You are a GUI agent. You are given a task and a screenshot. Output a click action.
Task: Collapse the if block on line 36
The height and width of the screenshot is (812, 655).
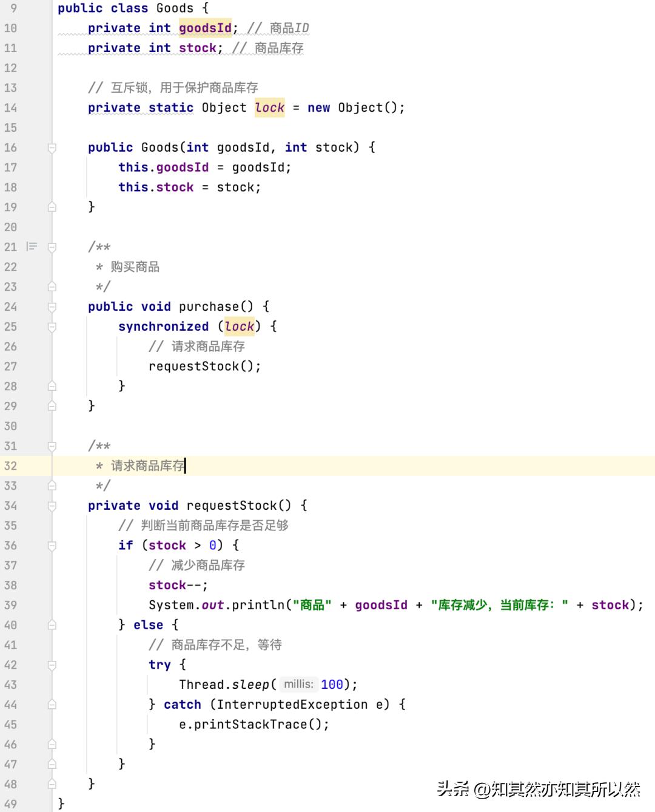click(52, 546)
